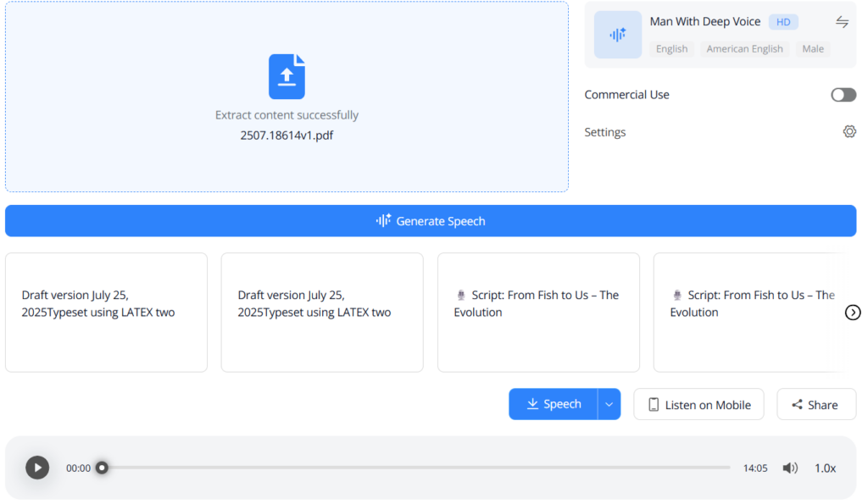The width and height of the screenshot is (868, 504).
Task: Enable the Commercial Use toggle
Action: click(x=843, y=94)
